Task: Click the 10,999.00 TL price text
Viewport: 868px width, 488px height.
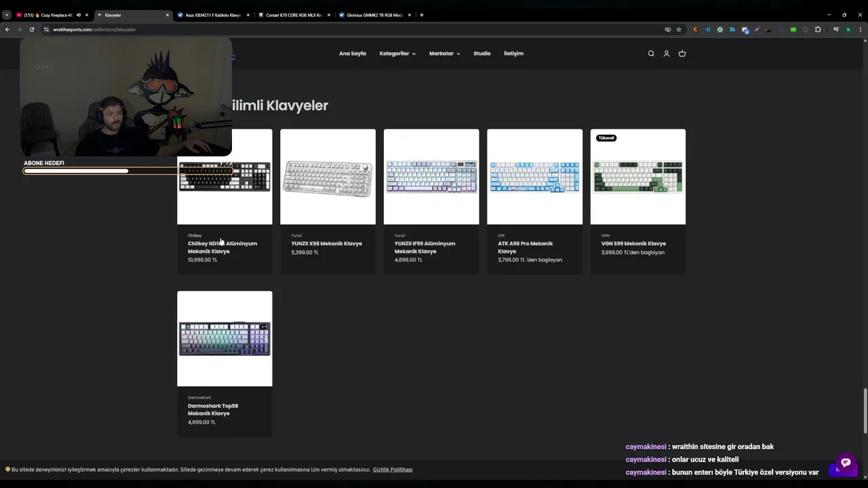Action: click(203, 260)
